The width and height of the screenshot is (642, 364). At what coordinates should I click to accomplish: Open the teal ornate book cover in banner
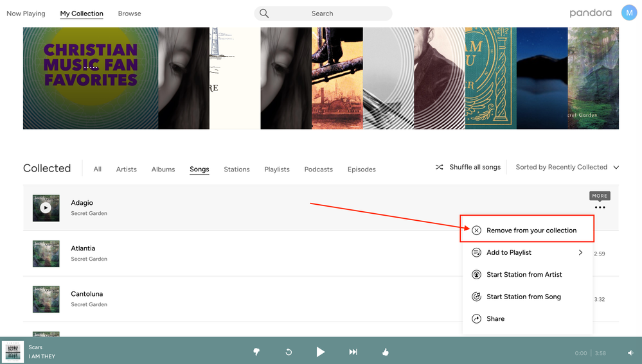pos(490,78)
